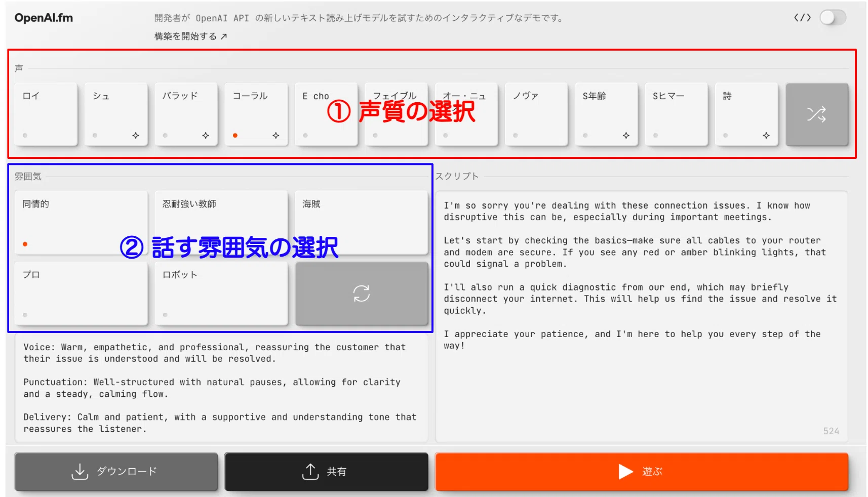Viewport: 868px width, 497px height.
Task: Select the 同情的 vibe
Action: click(81, 223)
